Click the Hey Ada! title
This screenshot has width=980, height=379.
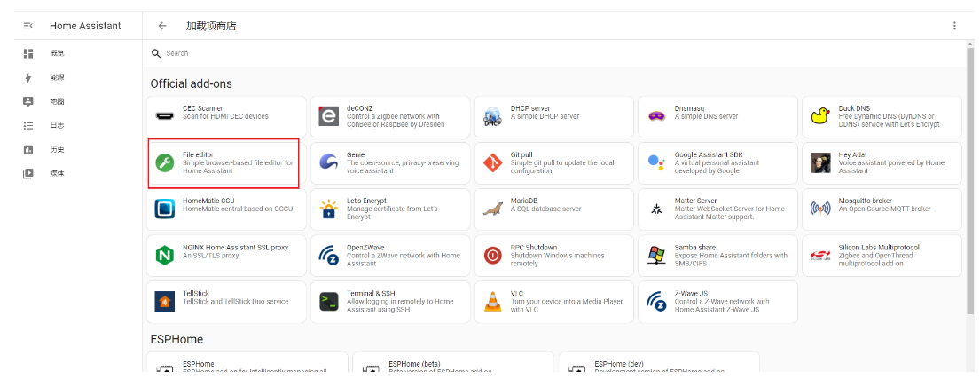(852, 154)
